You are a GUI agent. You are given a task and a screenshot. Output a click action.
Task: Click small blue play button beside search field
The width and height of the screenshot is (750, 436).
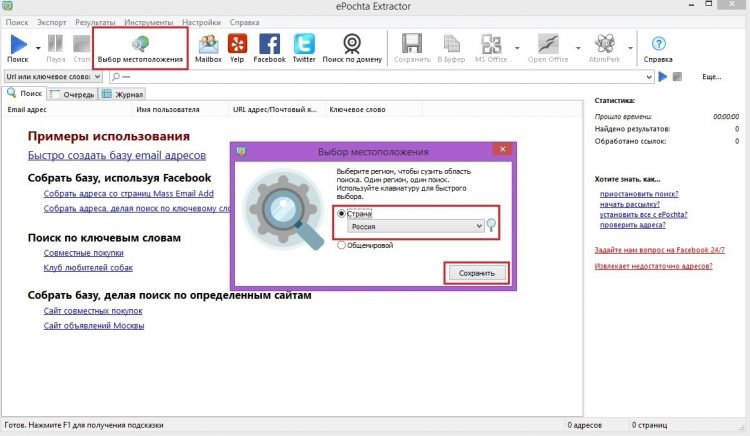coord(662,76)
